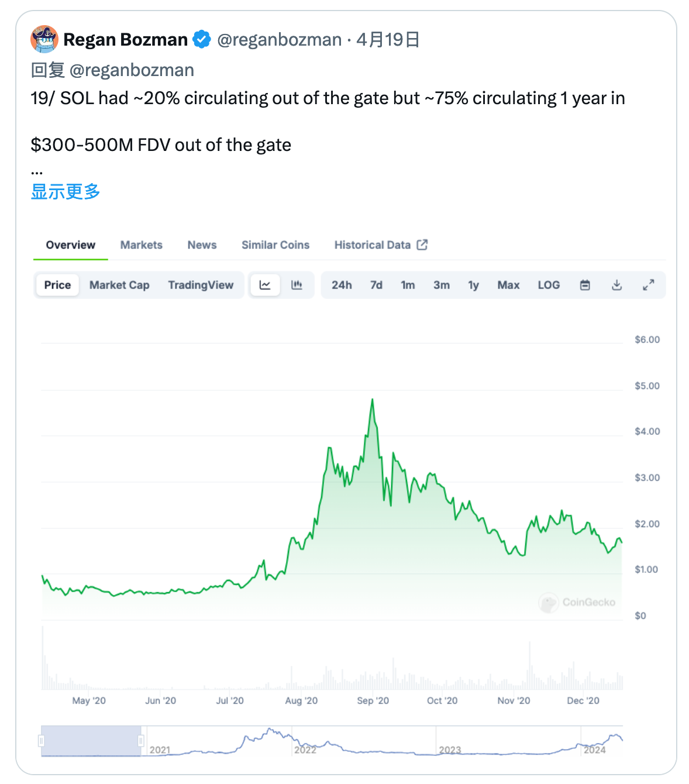
Task: Switch to the candlestick chart icon
Action: [x=297, y=285]
